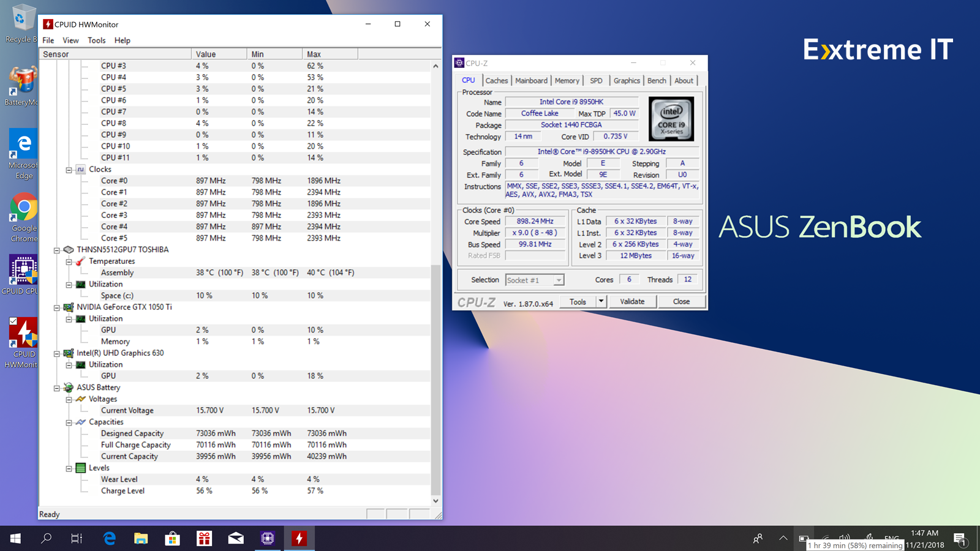This screenshot has height=551, width=980.
Task: Collapse the Clocks tree node
Action: tap(69, 170)
